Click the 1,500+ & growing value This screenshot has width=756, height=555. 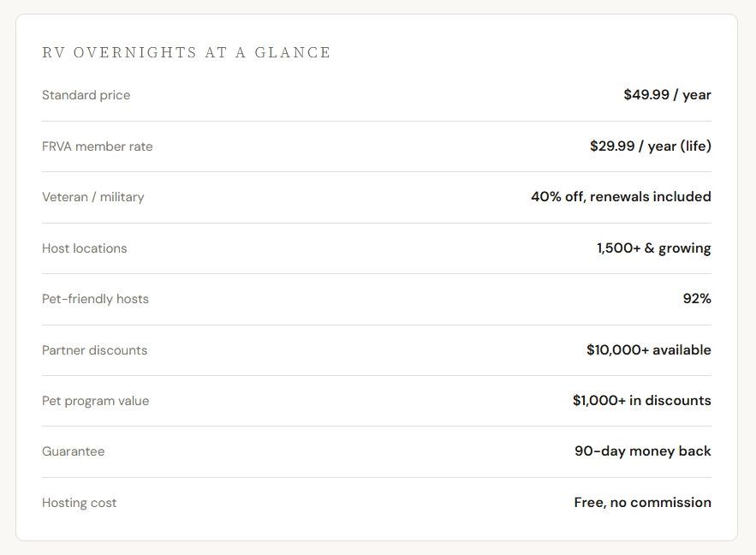(x=654, y=248)
